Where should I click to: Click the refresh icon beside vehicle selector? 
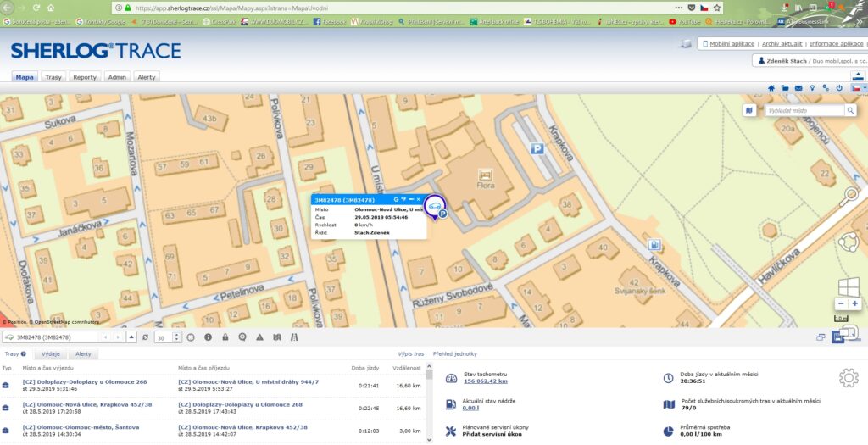tap(145, 337)
